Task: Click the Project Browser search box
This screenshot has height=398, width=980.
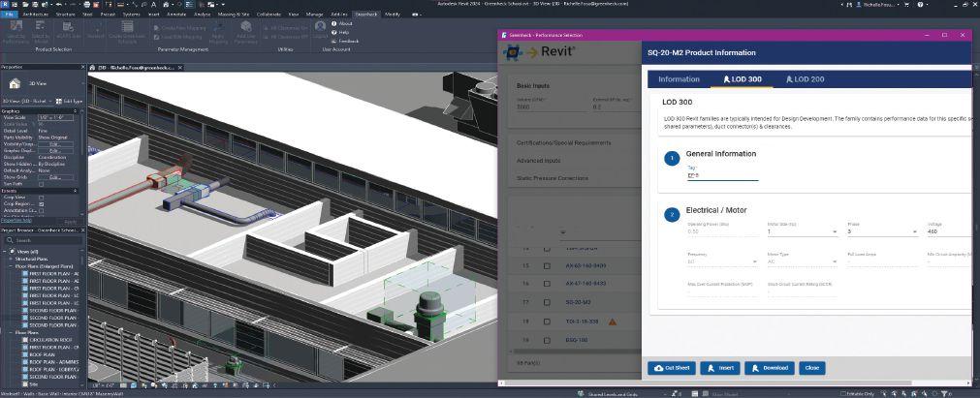Action: point(42,240)
